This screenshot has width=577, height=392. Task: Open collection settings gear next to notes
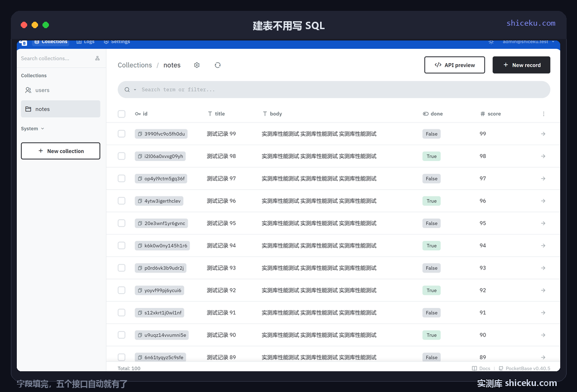(197, 65)
